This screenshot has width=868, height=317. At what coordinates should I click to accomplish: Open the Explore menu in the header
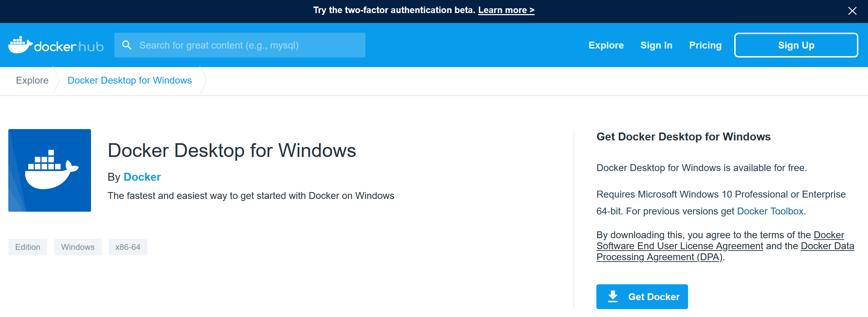[x=606, y=45]
